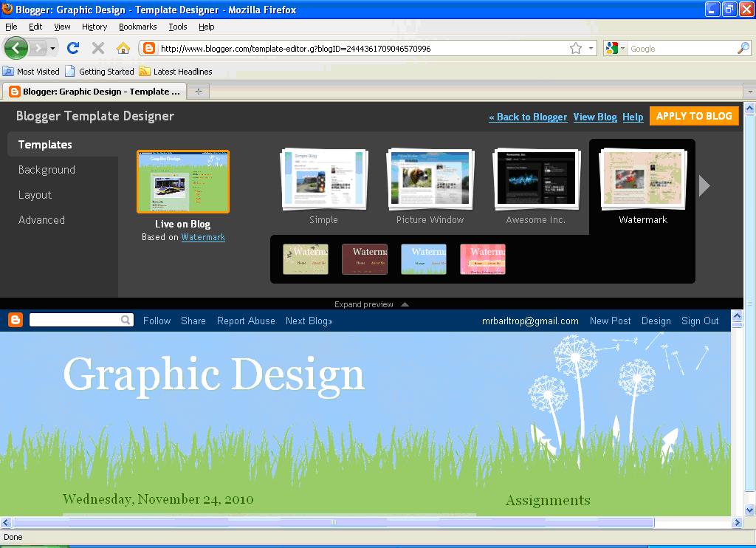
Task: Click the Next Blog» link
Action: [309, 321]
